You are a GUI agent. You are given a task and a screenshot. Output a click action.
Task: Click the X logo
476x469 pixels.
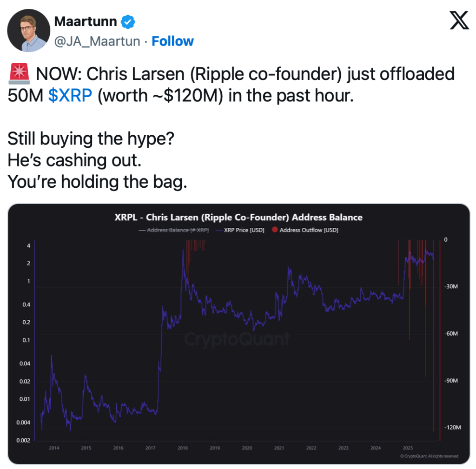(x=459, y=21)
